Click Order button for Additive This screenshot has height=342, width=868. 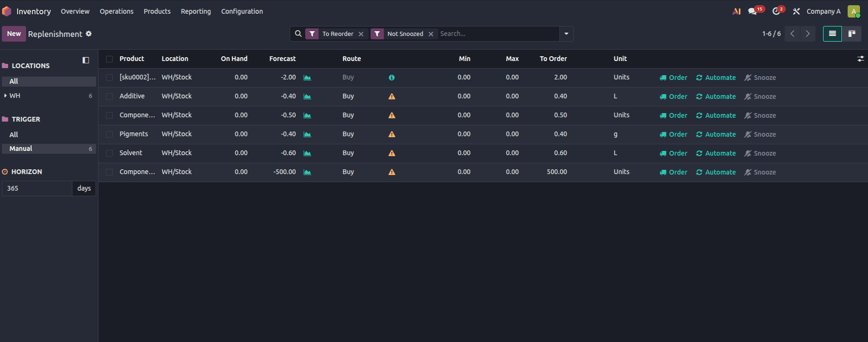click(673, 96)
